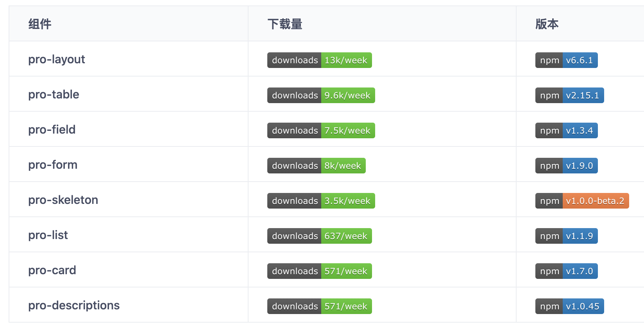644x332 pixels.
Task: Open the npm v1.7.0 version badge
Action: click(566, 271)
